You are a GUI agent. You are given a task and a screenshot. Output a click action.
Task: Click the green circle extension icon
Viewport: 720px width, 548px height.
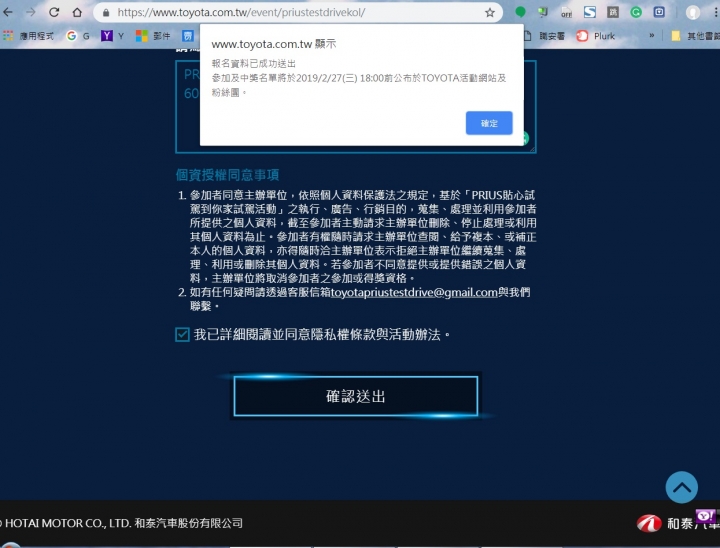coord(520,12)
